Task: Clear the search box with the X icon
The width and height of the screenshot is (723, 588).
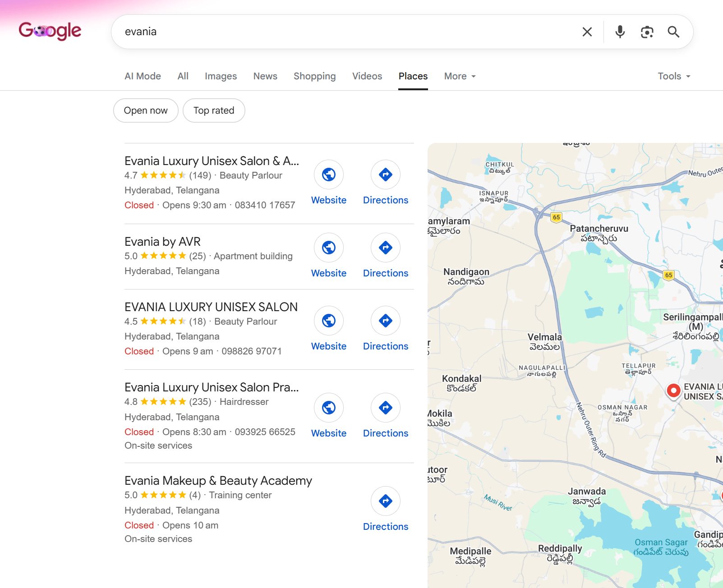Action: (x=587, y=32)
